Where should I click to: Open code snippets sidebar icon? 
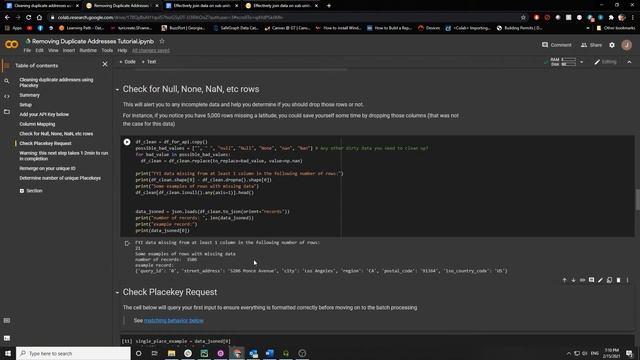tap(7, 96)
